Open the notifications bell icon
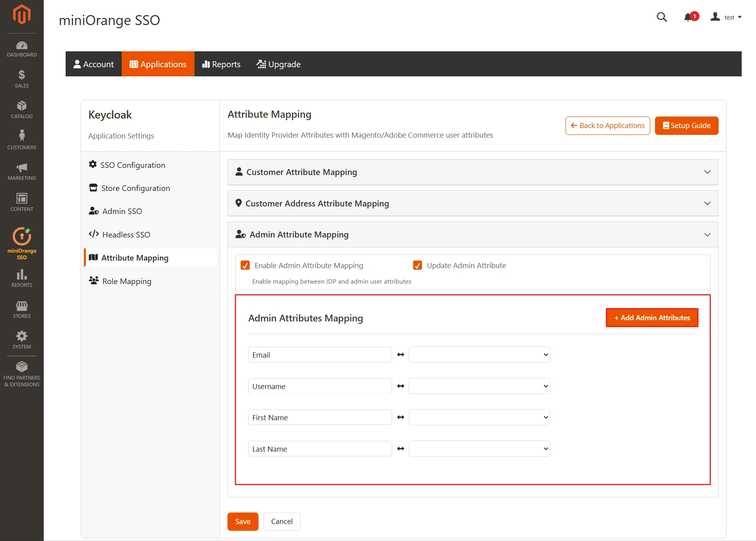 687,17
